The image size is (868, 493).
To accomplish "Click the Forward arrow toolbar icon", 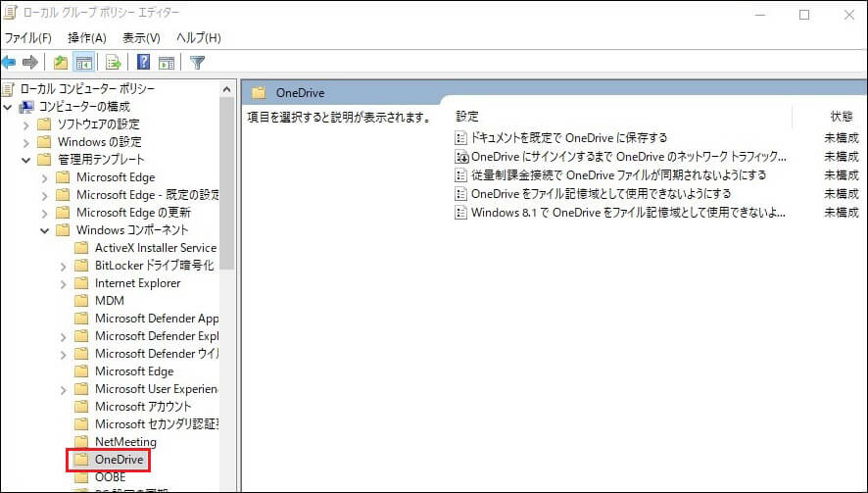I will tap(30, 62).
